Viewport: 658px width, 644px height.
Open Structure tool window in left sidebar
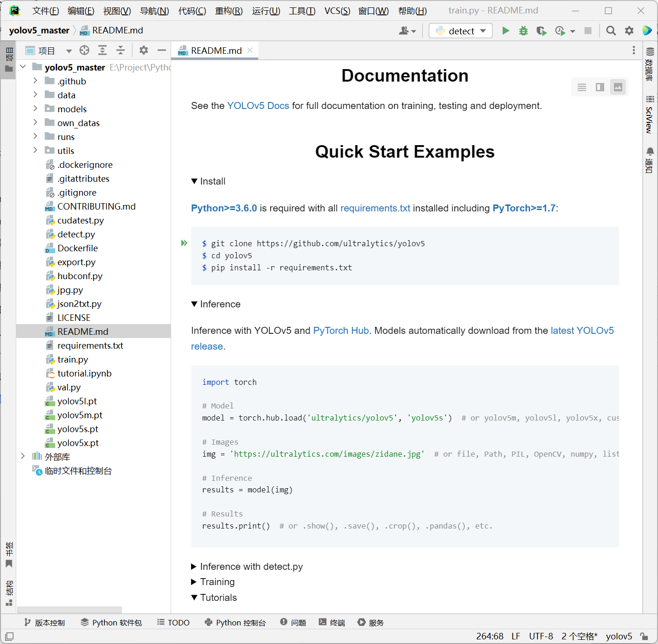point(9,593)
